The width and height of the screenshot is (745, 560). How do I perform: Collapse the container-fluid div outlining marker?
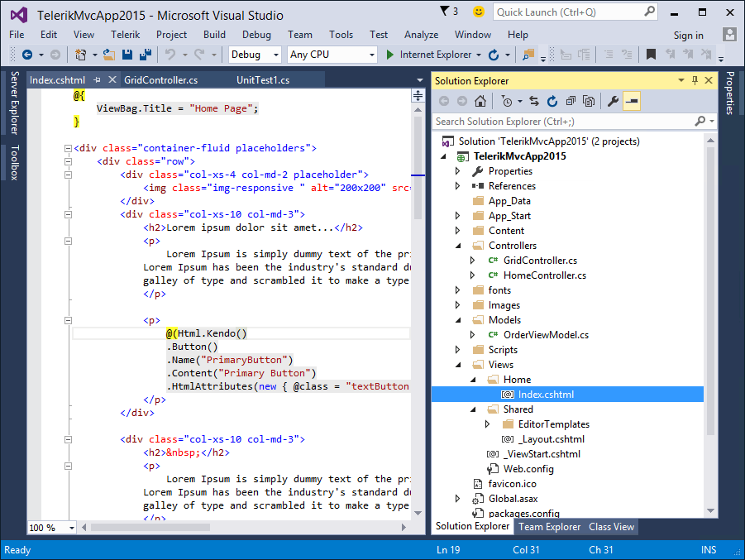coord(68,148)
